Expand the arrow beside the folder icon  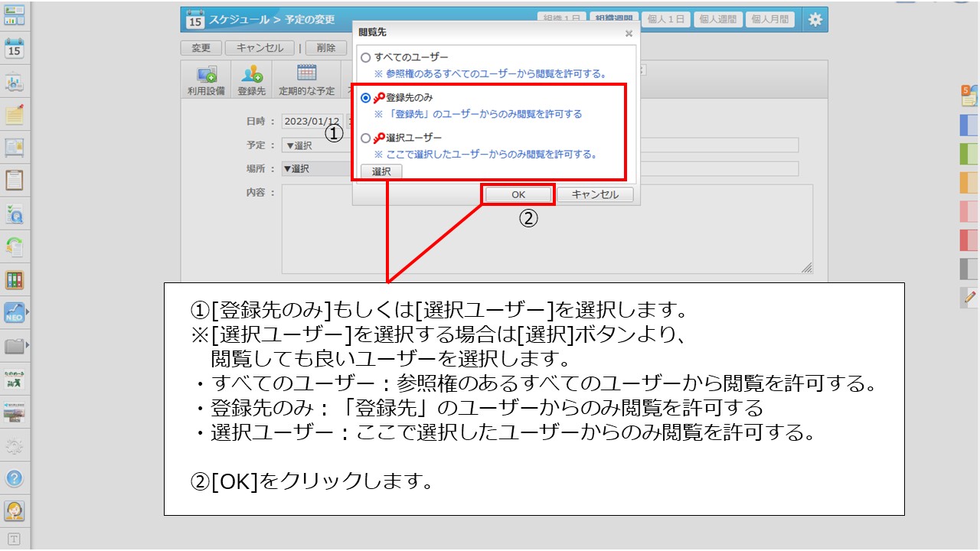(28, 346)
